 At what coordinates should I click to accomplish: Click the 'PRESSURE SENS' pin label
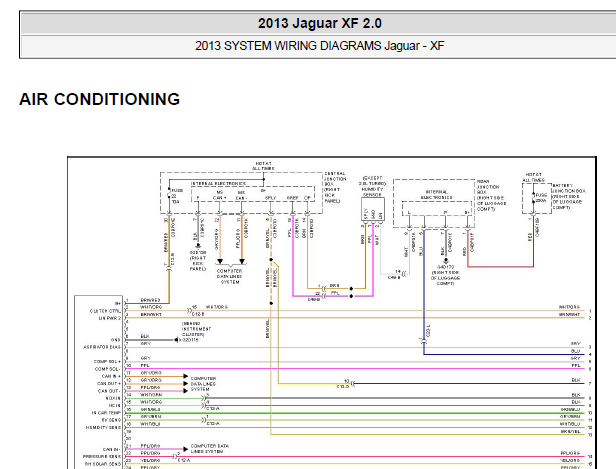coord(102,456)
